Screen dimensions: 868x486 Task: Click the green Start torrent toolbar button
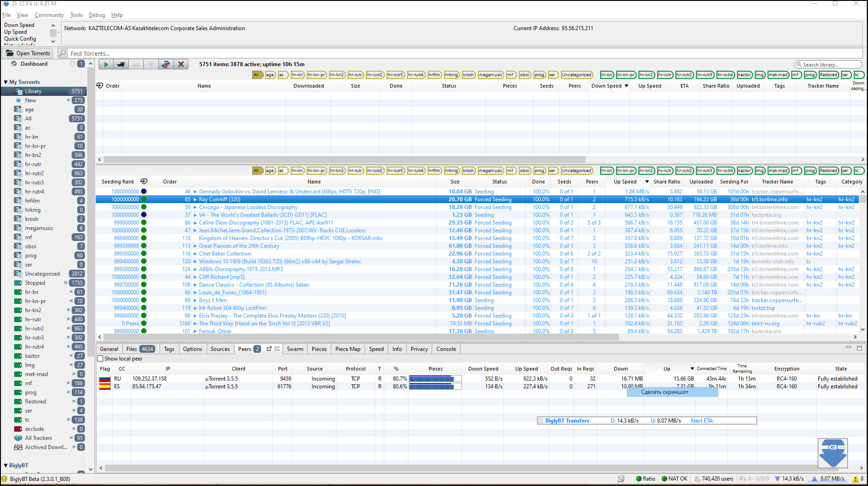click(106, 64)
